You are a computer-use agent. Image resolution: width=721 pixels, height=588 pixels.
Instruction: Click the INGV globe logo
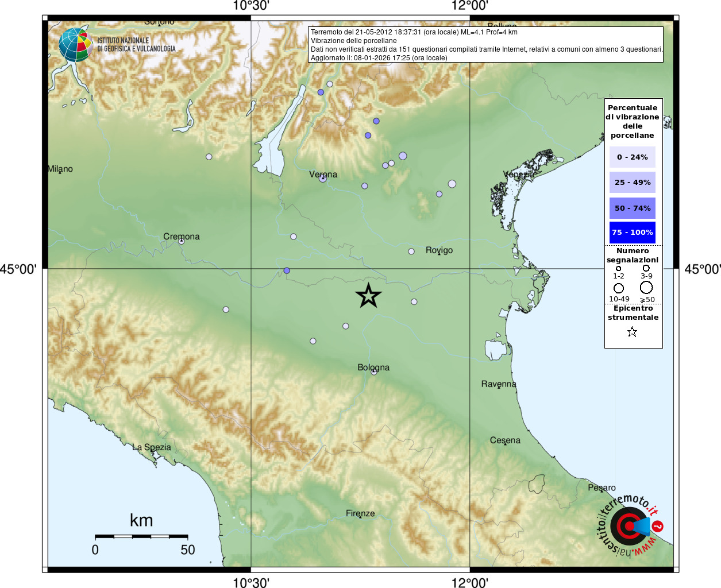pyautogui.click(x=75, y=45)
